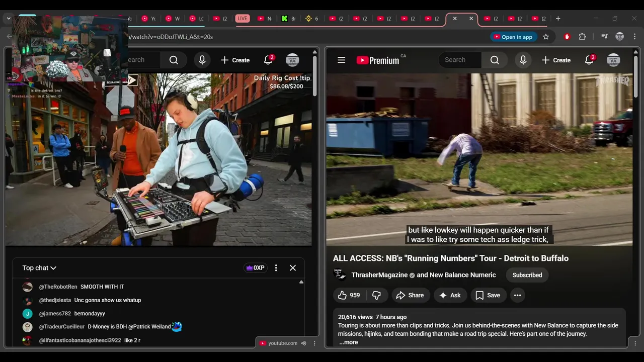This screenshot has height=362, width=644.
Task: Open the Extensions puzzle menu
Action: 583,37
